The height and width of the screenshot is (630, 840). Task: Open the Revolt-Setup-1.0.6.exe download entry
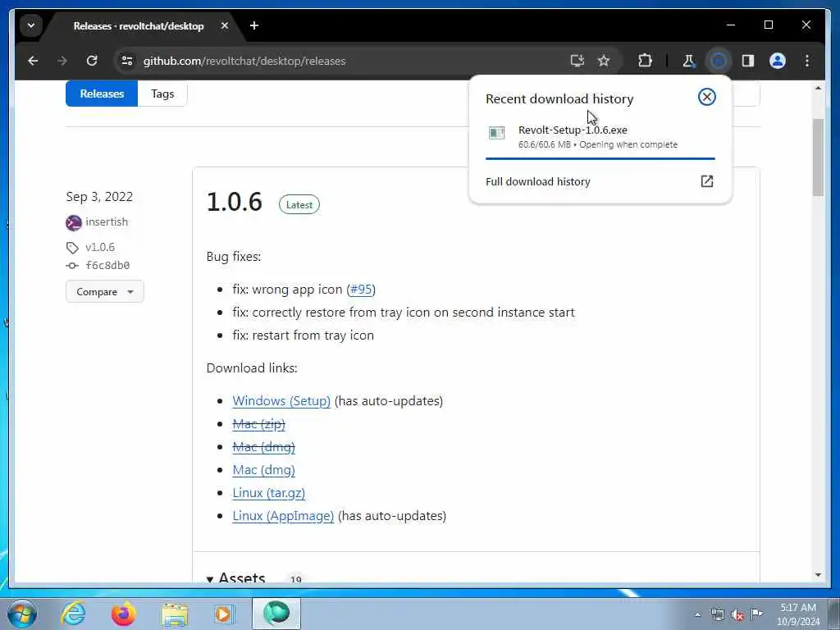[x=600, y=137]
